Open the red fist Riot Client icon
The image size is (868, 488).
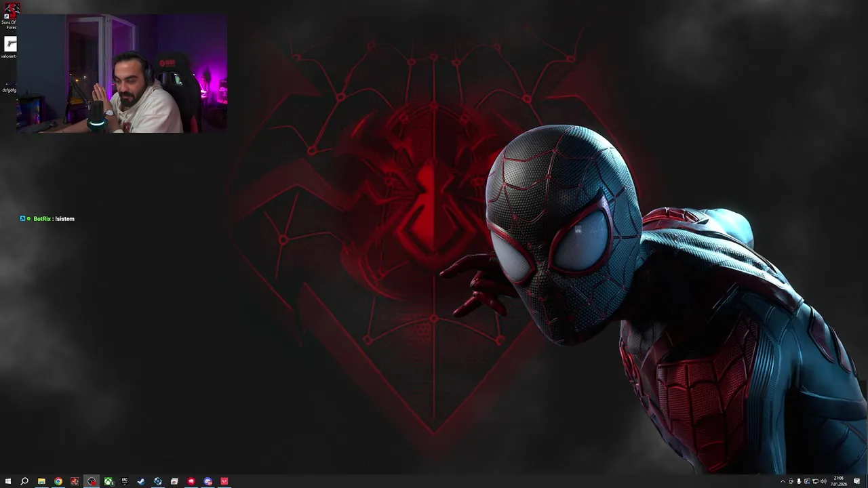(x=191, y=481)
